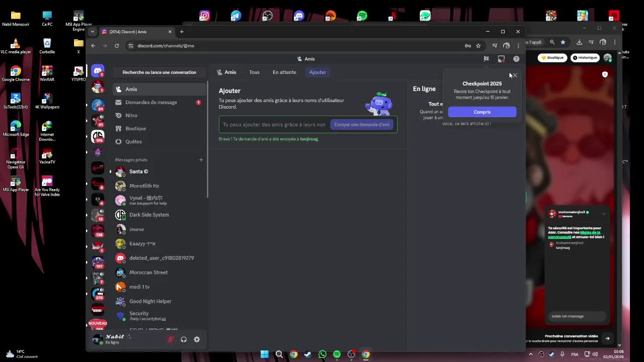Open conversation with Moroccan Street
Viewport: 644px width, 362px height.
(159, 273)
